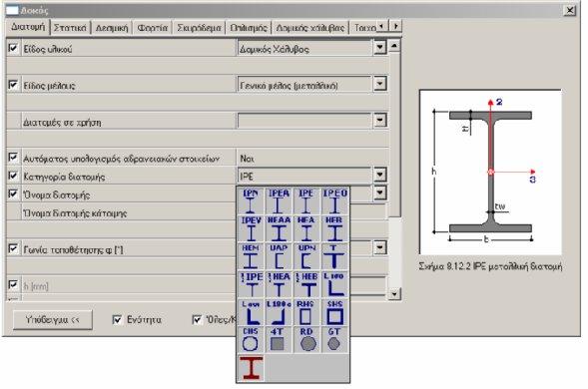Toggle the Ενότητα checkbox
588x389 pixels.
[x=117, y=319]
